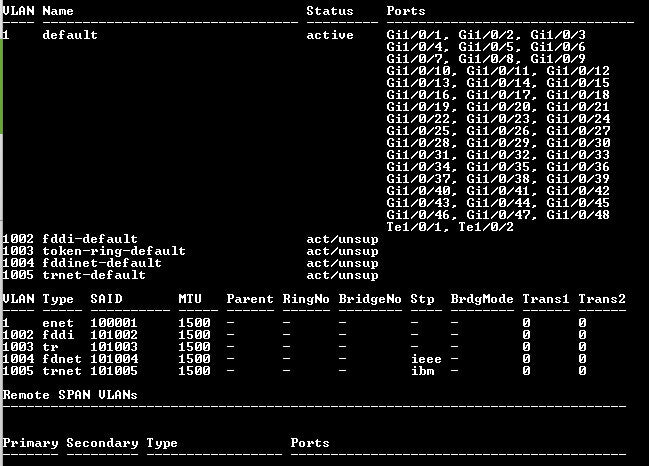Viewport: 649px width, 466px height.
Task: Click port Gi1/0/1 in the list
Action: [x=416, y=35]
